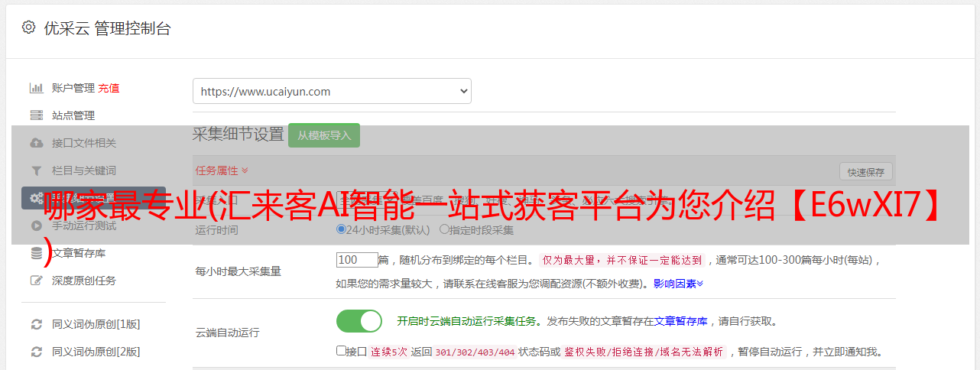Click the 每小时最大采集量 input showing 100

(x=357, y=260)
